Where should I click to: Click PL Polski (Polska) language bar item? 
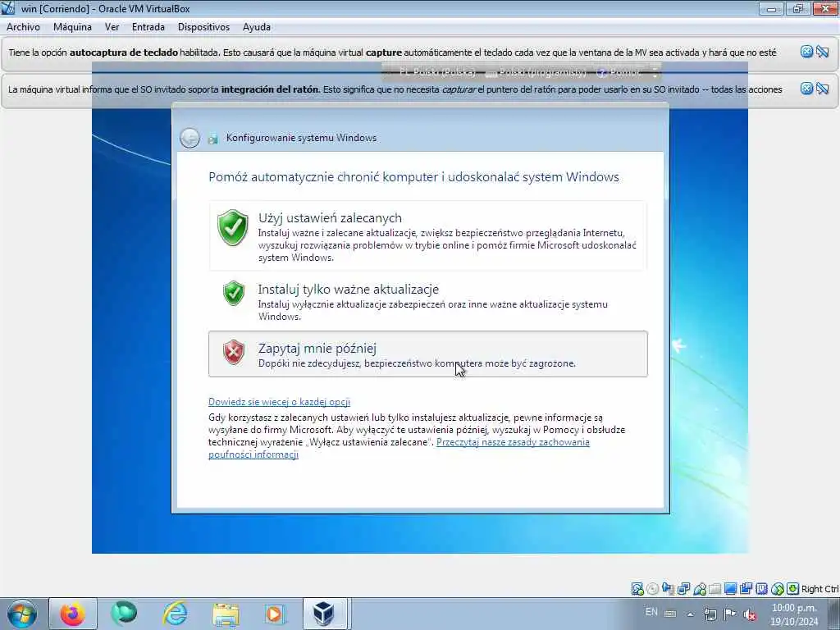click(x=437, y=72)
